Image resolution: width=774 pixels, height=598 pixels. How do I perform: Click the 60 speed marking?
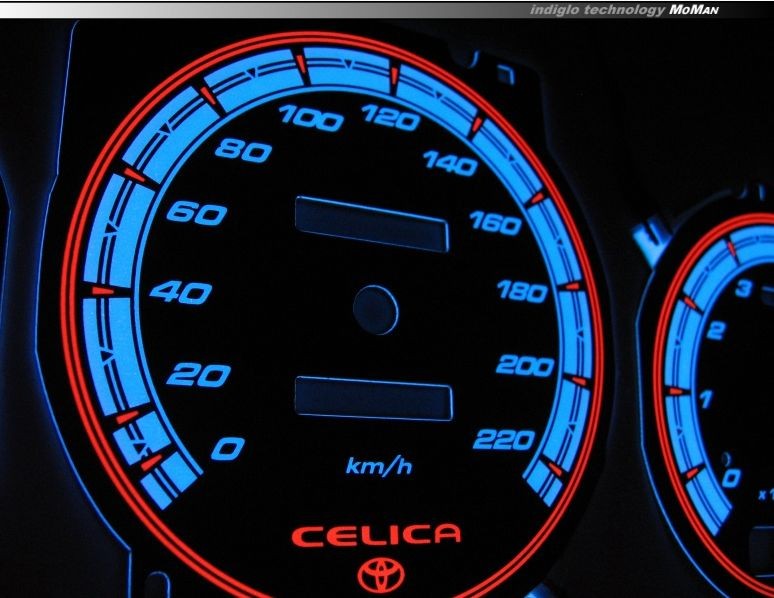pos(196,213)
